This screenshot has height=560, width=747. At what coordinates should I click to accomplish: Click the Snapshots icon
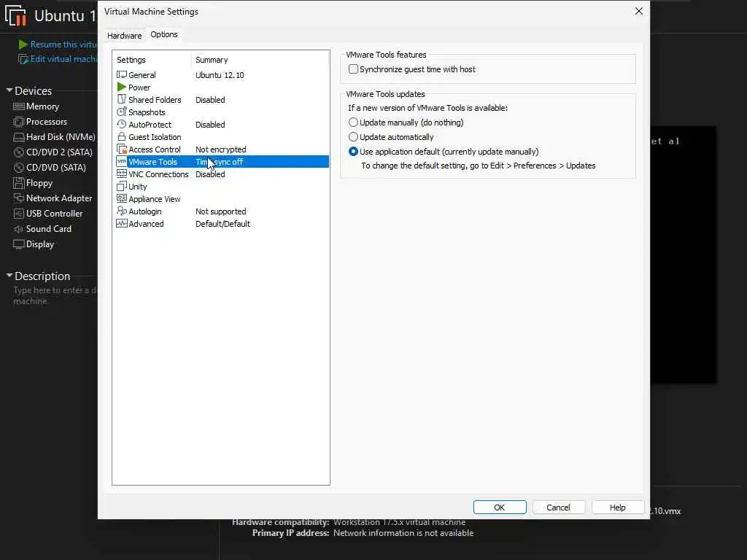click(x=122, y=112)
